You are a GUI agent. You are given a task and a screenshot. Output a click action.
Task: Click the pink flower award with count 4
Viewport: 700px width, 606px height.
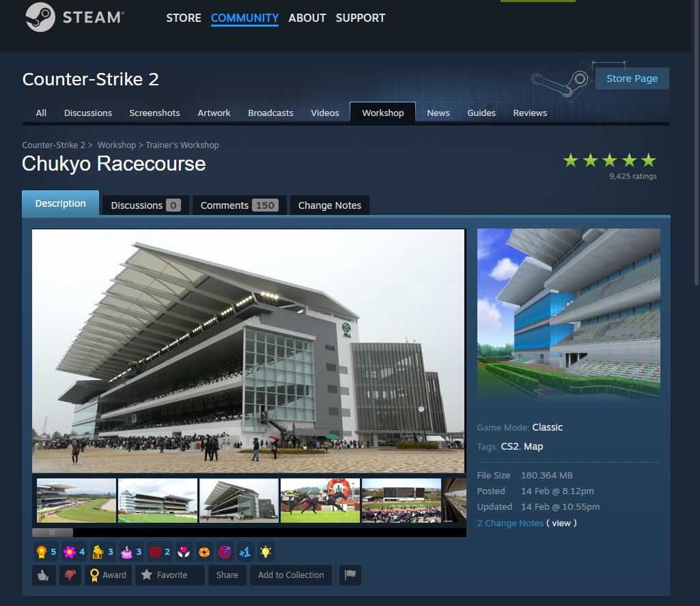[74, 552]
